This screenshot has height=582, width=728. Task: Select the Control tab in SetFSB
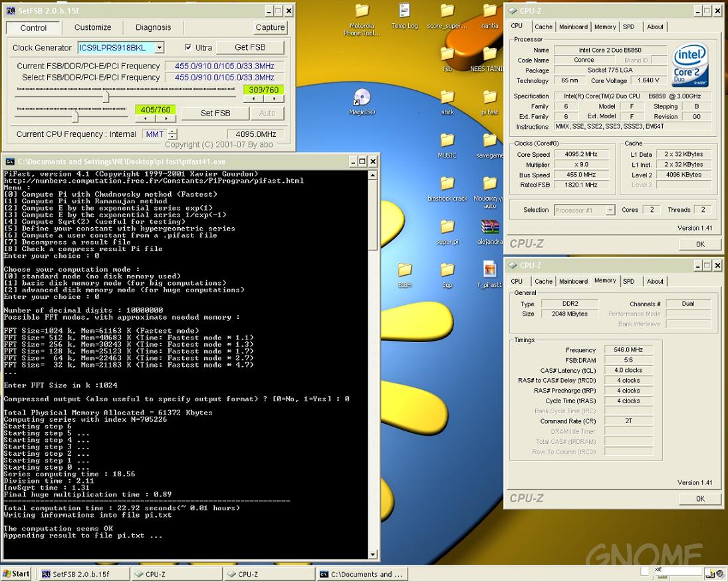(x=33, y=28)
